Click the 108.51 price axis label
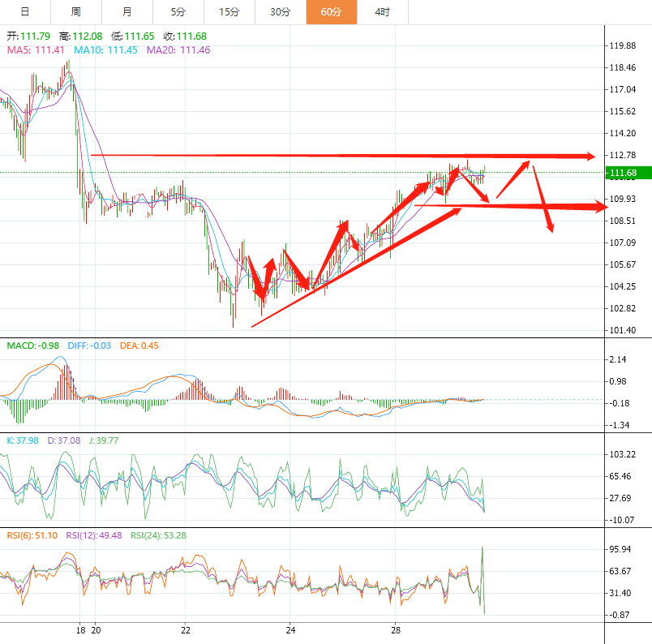 [623, 221]
